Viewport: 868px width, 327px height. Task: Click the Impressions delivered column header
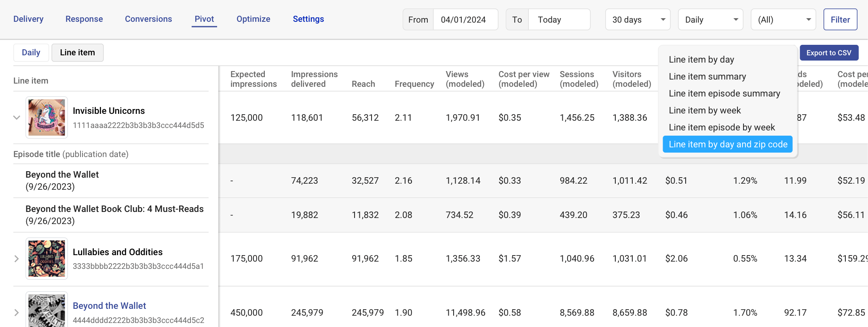tap(314, 79)
